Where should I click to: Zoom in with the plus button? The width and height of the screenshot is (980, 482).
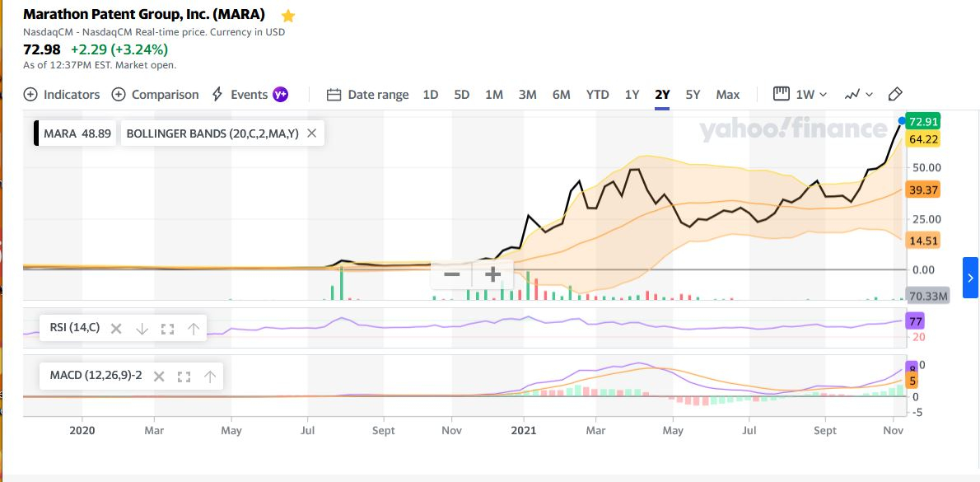point(493,274)
